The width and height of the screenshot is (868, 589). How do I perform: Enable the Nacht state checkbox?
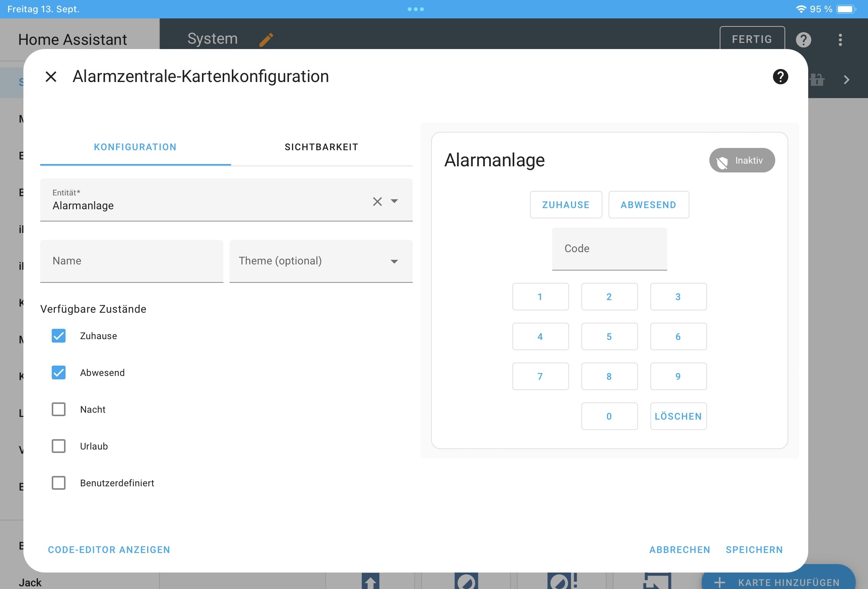point(59,409)
